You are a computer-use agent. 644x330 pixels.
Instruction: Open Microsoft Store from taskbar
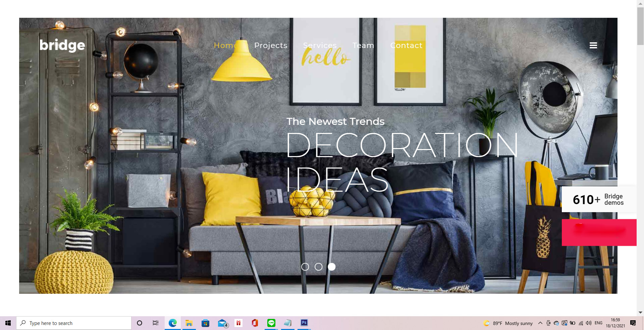(x=205, y=323)
